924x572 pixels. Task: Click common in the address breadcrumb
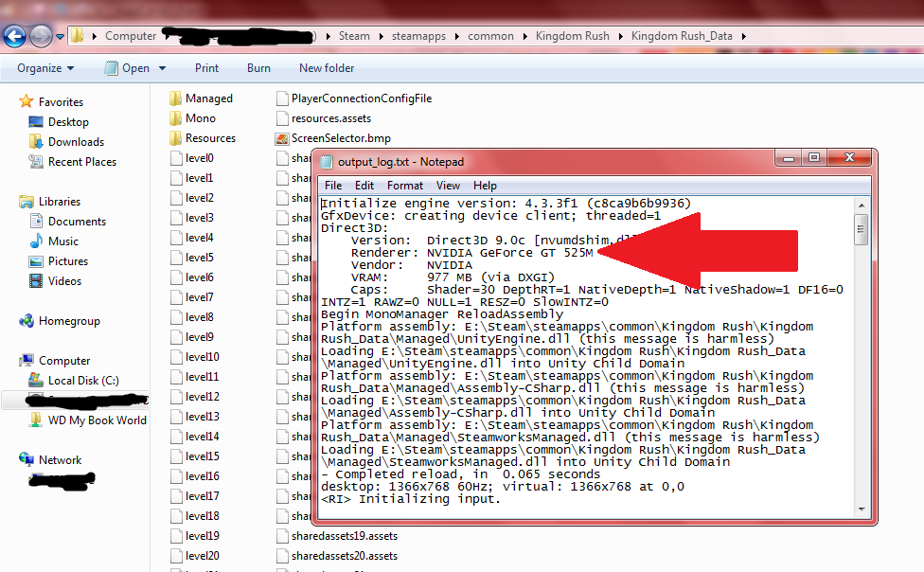[x=490, y=37]
